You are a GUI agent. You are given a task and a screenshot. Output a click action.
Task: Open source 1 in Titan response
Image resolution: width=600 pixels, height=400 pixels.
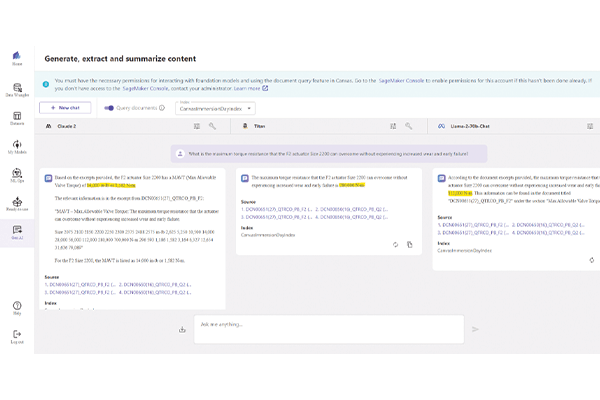pos(276,209)
